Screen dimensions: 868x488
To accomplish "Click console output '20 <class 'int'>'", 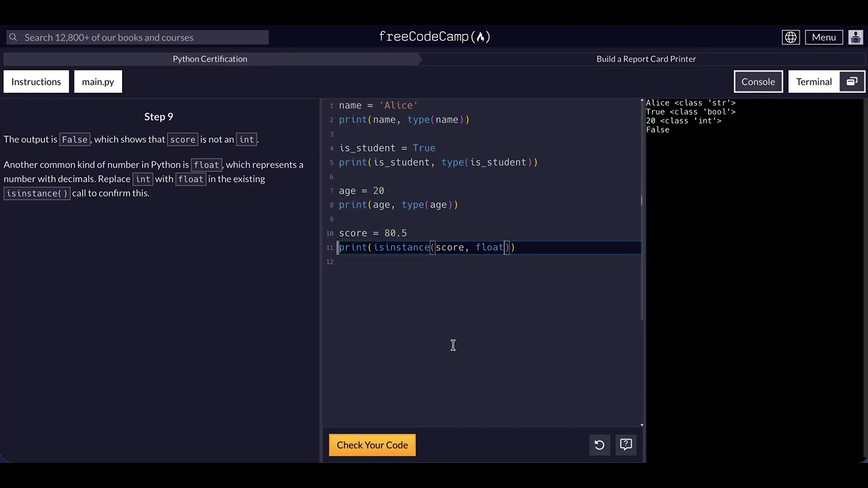I will tap(684, 121).
